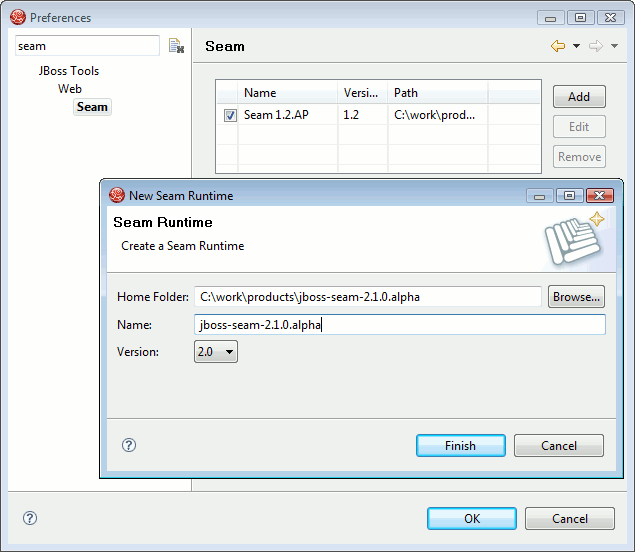
Task: Focus the Home Folder input field
Action: (368, 296)
